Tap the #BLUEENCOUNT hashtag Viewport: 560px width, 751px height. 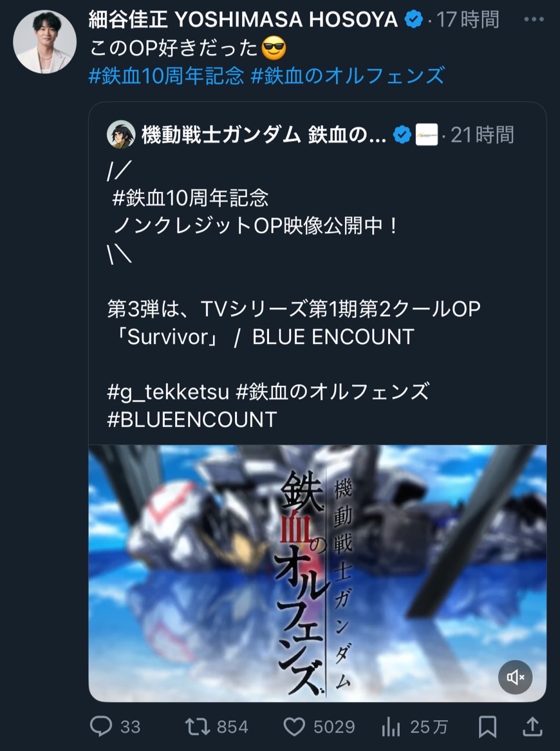[192, 419]
